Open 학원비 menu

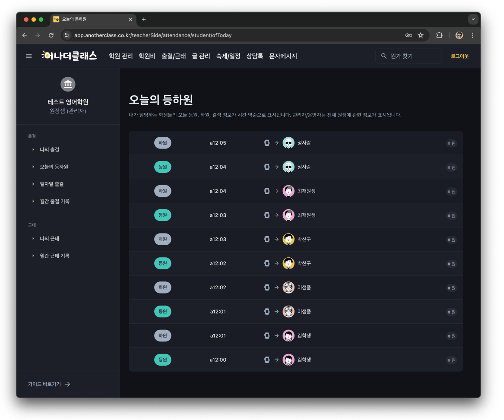click(x=147, y=56)
